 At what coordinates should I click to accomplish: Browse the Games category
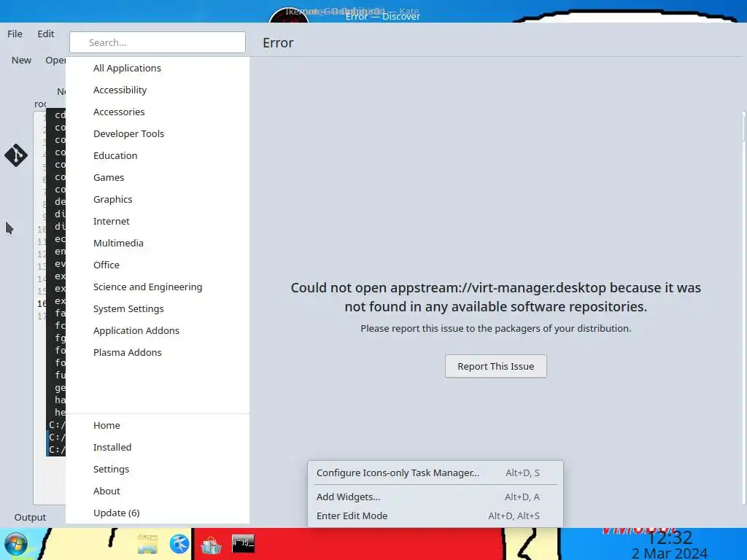[158, 178]
